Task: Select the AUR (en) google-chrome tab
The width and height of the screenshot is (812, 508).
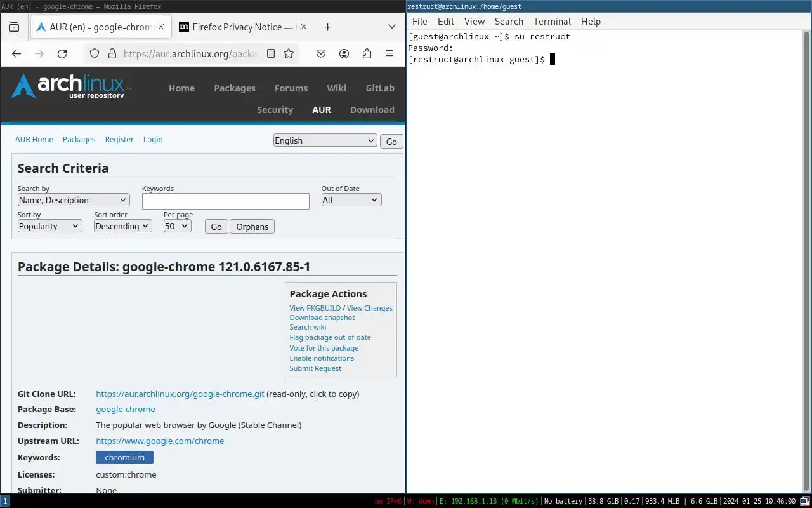Action: coord(100,27)
